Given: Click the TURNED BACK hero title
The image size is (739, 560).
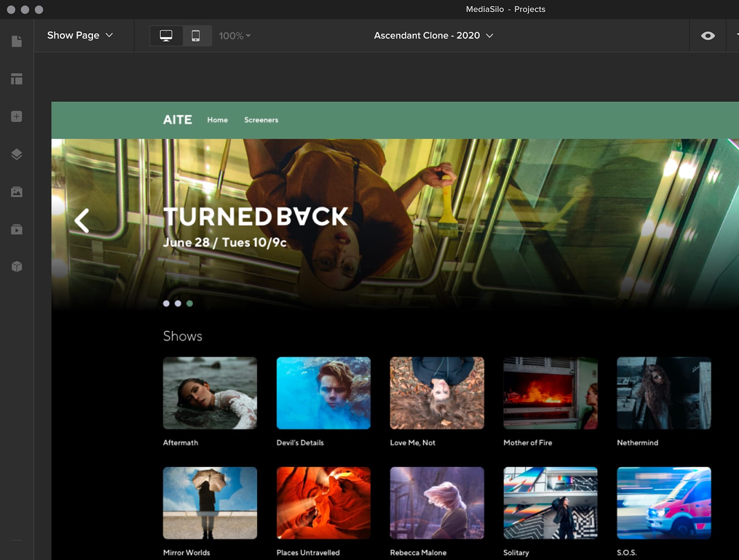Looking at the screenshot, I should point(256,217).
